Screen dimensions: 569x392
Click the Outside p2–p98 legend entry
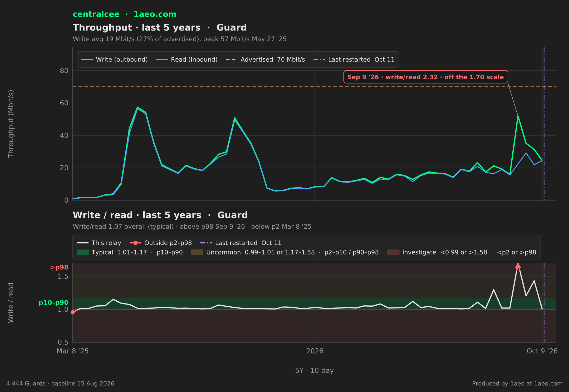pyautogui.click(x=161, y=243)
